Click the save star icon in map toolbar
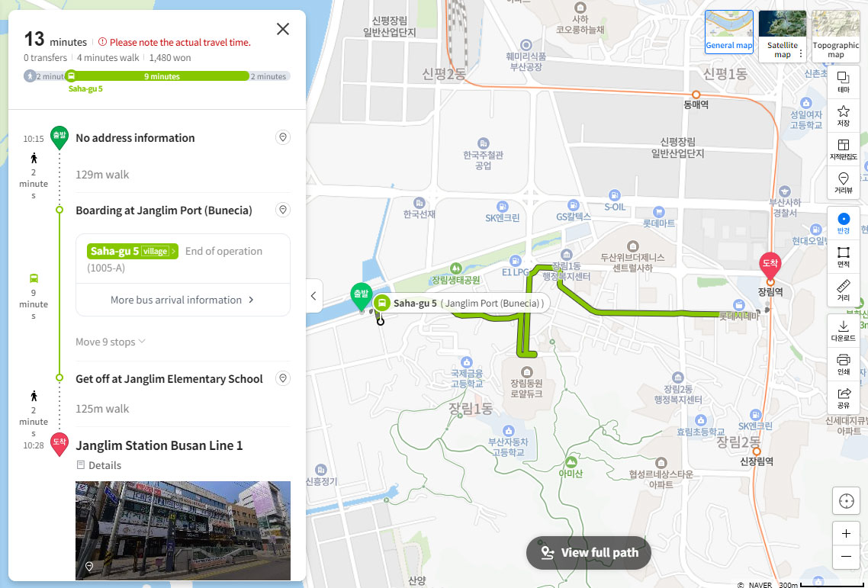The width and height of the screenshot is (868, 588). [843, 116]
